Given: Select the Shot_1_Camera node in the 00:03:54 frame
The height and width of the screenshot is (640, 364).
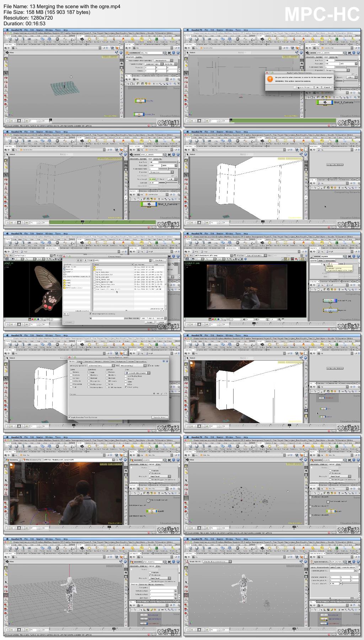Looking at the screenshot, I should tap(149, 204).
